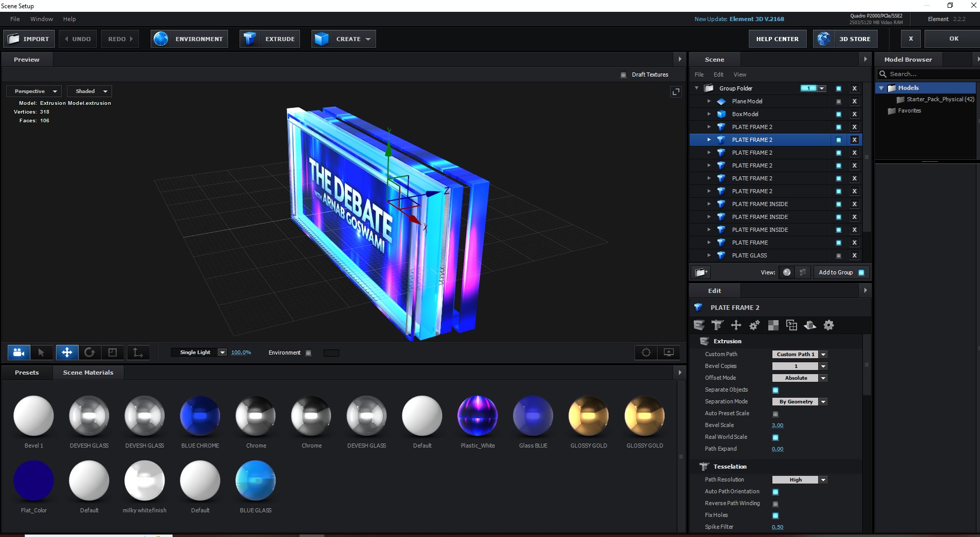
Task: Choose the rotate gizmo tool
Action: pyautogui.click(x=89, y=353)
